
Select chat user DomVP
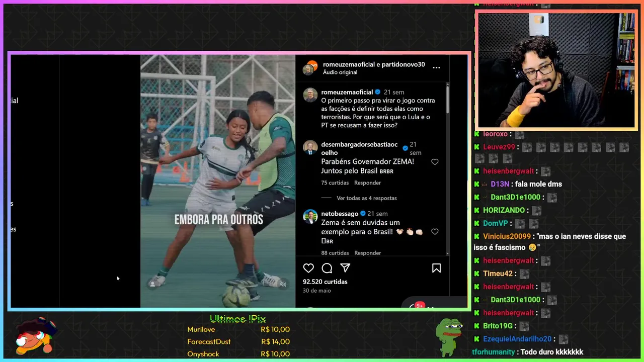pos(495,223)
